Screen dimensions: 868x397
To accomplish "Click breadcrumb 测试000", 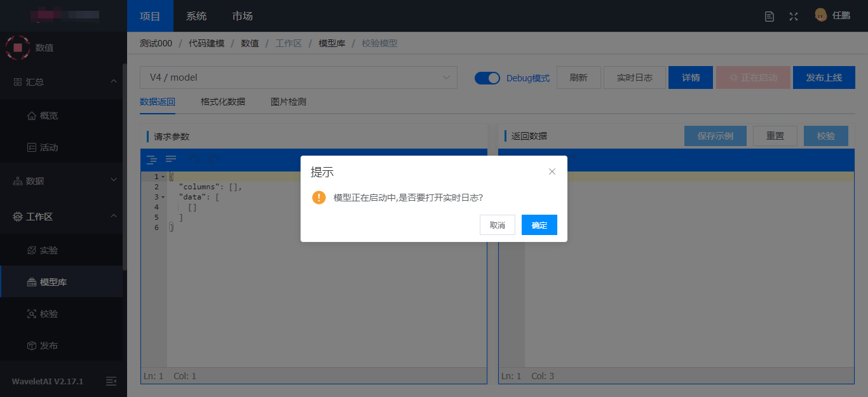I will [x=156, y=43].
